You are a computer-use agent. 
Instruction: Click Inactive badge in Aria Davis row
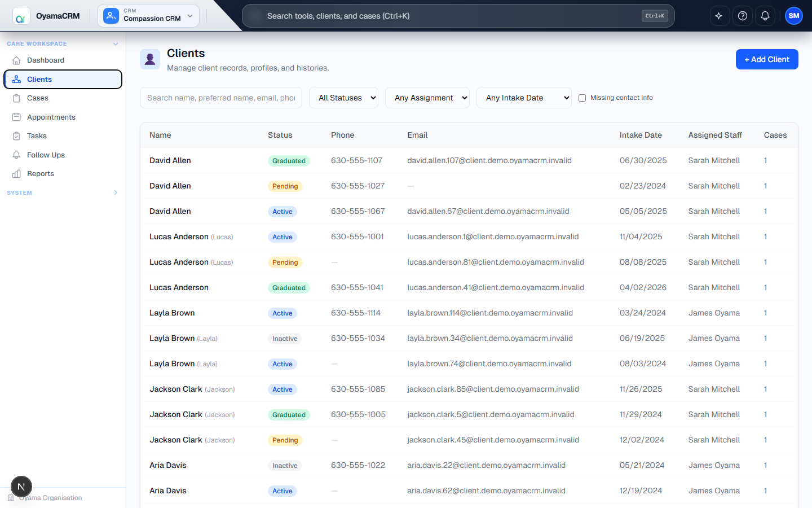(x=285, y=466)
